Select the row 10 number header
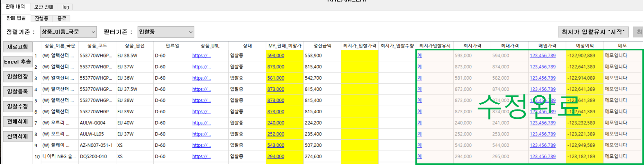644x165 pixels. (37, 157)
